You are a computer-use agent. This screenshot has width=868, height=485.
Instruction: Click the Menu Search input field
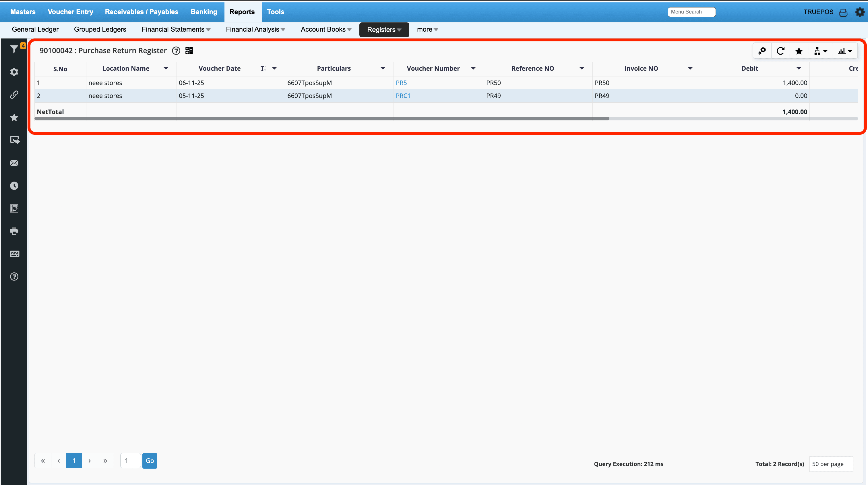coord(691,12)
